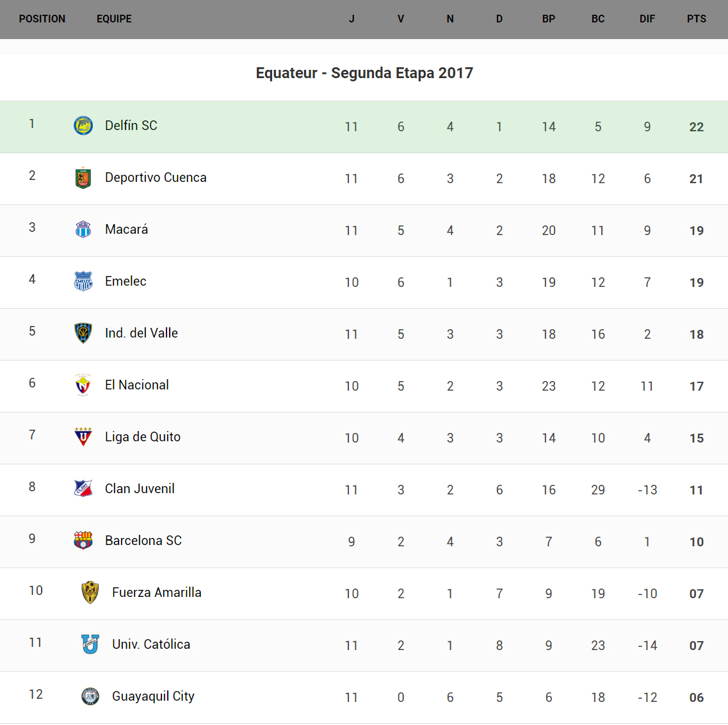
Task: Open the Barcelona SC team name
Action: 143,541
